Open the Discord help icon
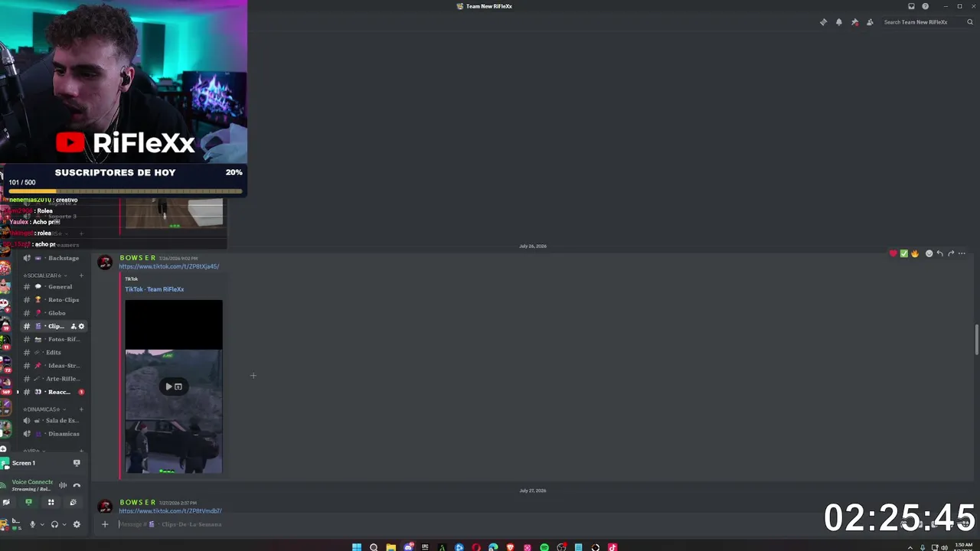Image resolution: width=980 pixels, height=551 pixels. click(925, 6)
